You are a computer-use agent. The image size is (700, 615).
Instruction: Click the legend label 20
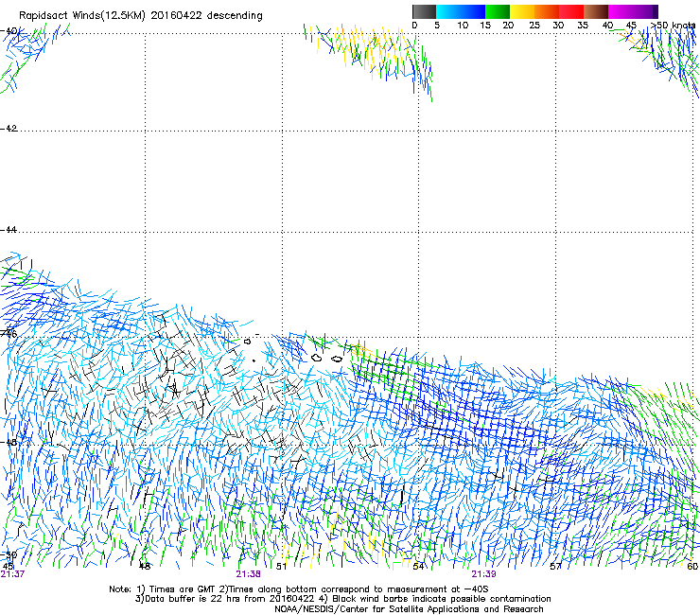click(x=508, y=26)
